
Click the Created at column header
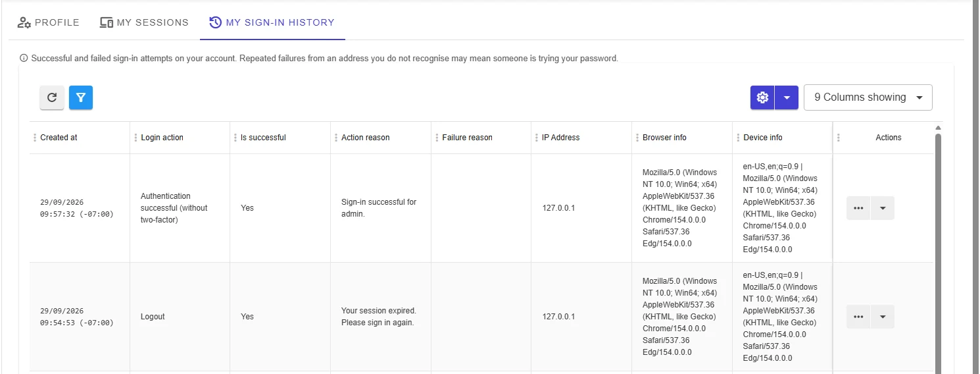click(x=59, y=138)
